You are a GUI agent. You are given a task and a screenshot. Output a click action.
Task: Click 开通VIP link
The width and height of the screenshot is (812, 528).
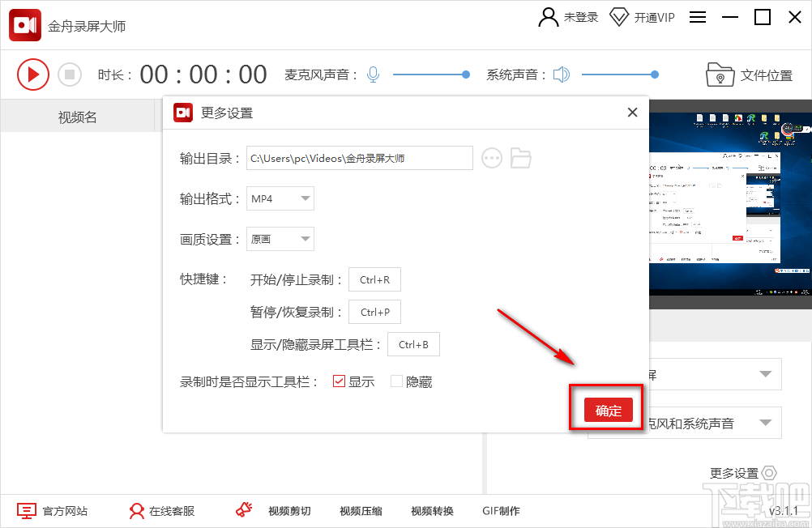click(655, 18)
